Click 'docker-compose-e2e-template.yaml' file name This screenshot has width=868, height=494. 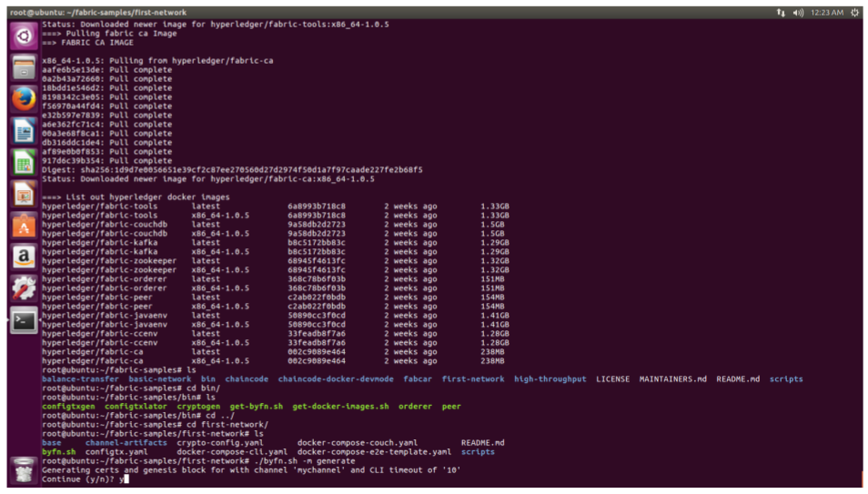(374, 452)
